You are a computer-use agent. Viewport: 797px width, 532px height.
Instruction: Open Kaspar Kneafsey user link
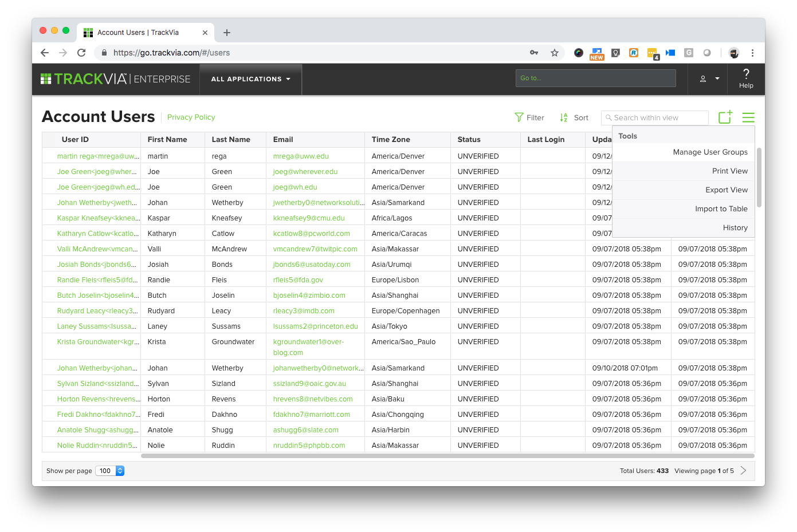pos(98,218)
